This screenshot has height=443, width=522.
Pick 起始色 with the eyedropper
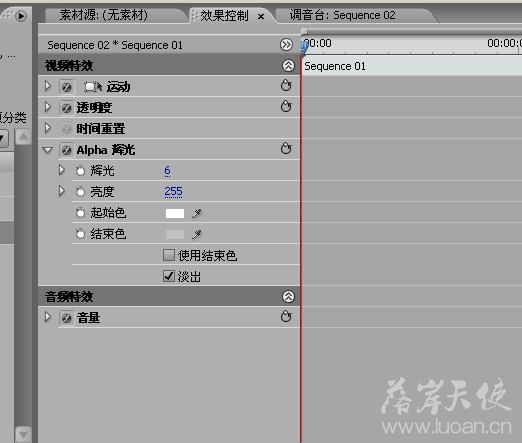click(197, 213)
